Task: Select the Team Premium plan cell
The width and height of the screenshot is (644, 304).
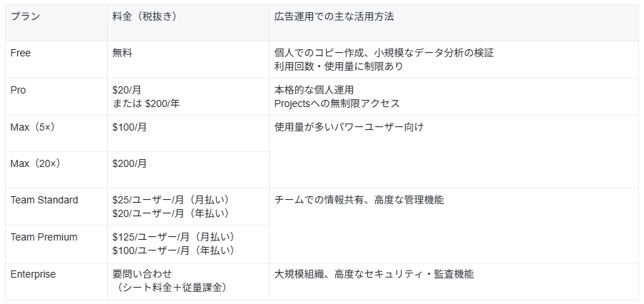Action: [x=56, y=244]
